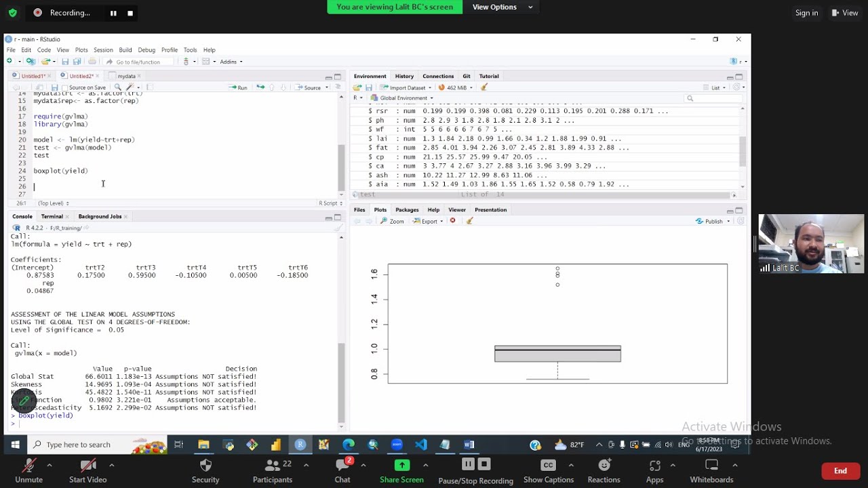Click the code tools magic wand icon
Viewport: 868px width, 488px height.
[x=130, y=87]
